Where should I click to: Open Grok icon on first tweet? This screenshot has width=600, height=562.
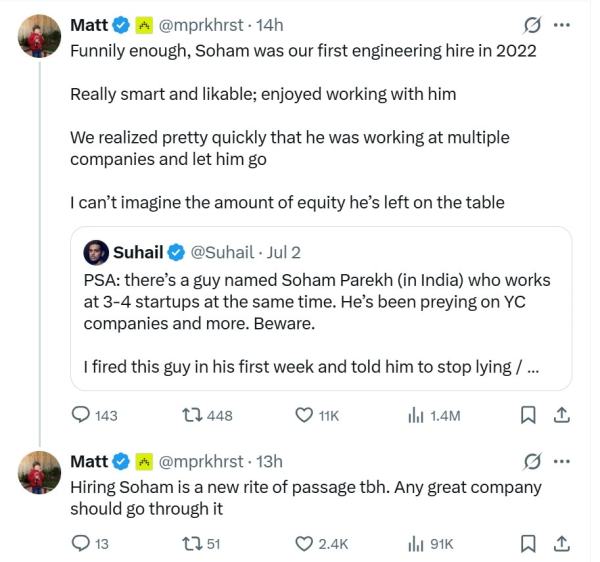532,25
